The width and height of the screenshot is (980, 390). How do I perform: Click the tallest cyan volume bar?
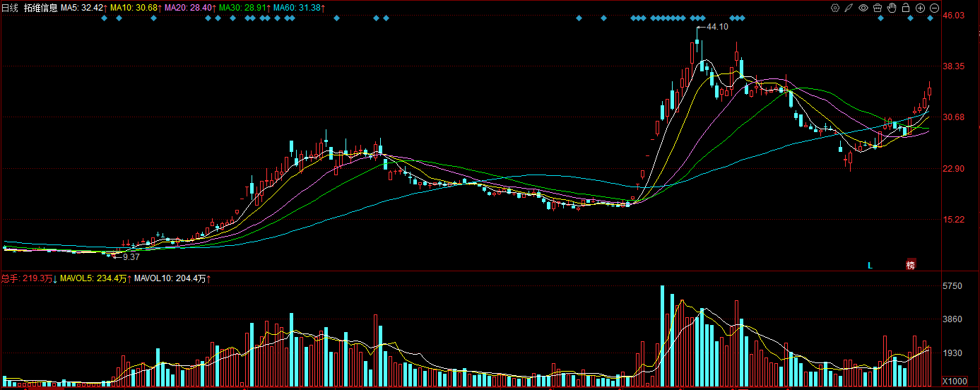click(663, 336)
